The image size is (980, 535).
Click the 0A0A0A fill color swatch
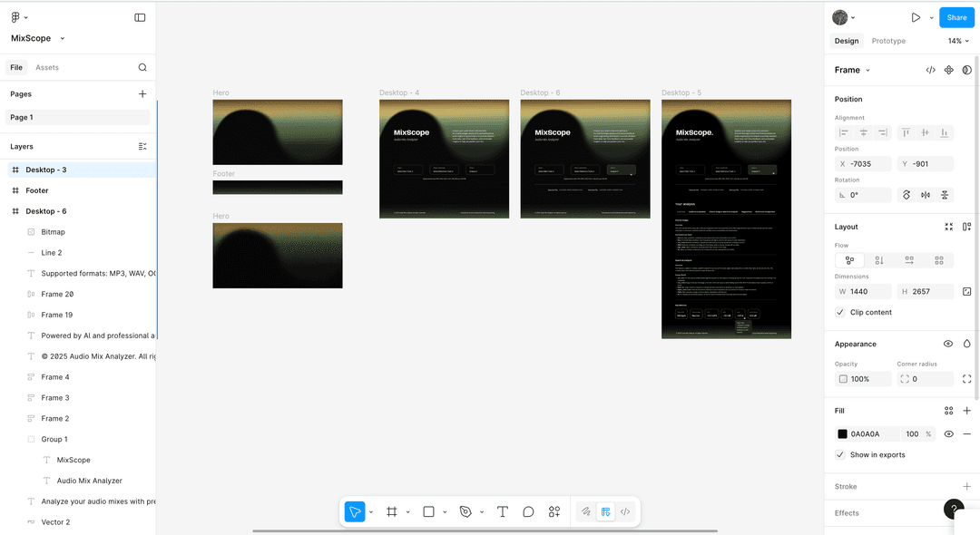coord(842,433)
